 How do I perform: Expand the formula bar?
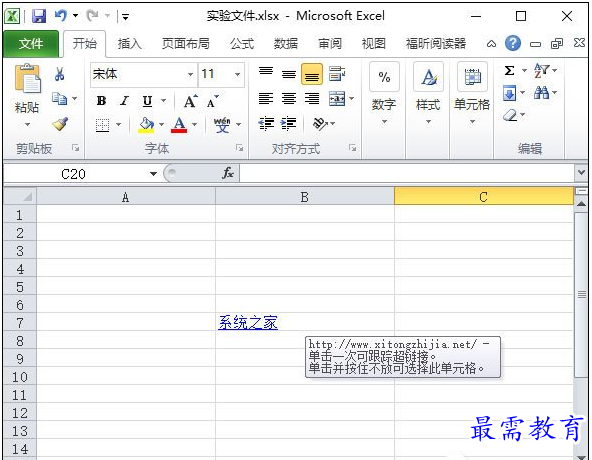click(x=581, y=173)
